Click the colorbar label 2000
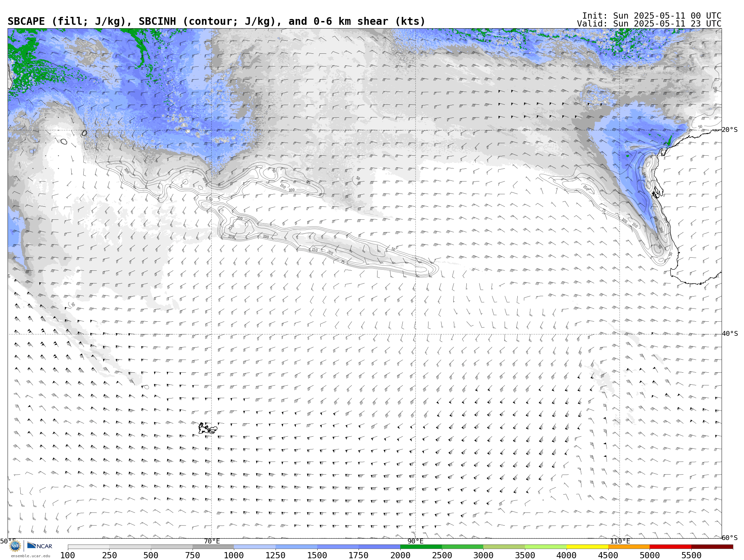 pos(400,555)
